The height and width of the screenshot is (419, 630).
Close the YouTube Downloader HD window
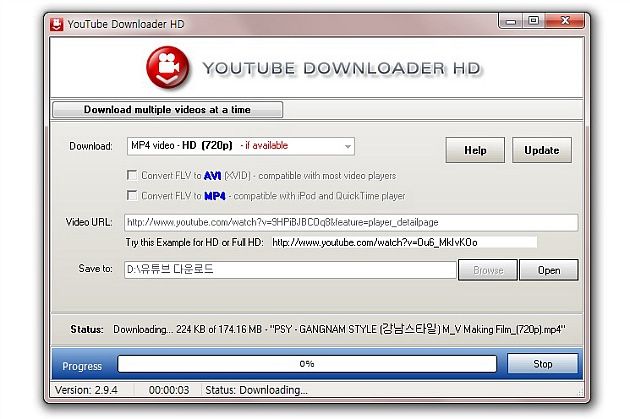point(565,21)
